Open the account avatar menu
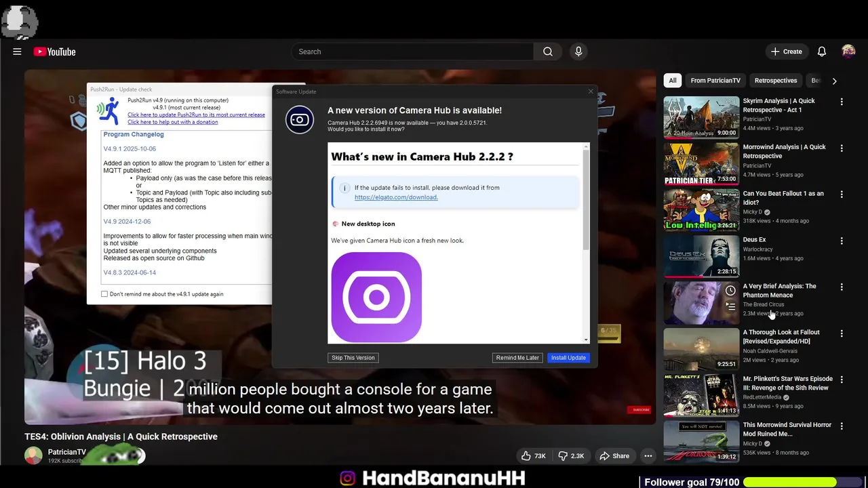The width and height of the screenshot is (868, 488). click(848, 52)
